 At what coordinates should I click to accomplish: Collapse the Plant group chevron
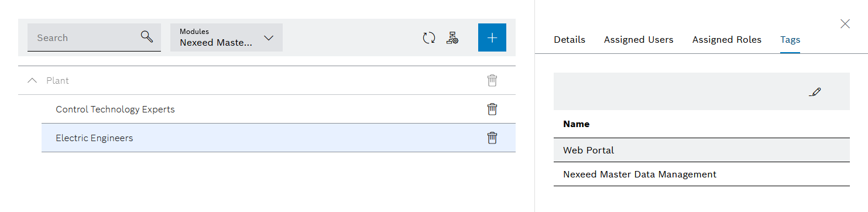tap(32, 80)
